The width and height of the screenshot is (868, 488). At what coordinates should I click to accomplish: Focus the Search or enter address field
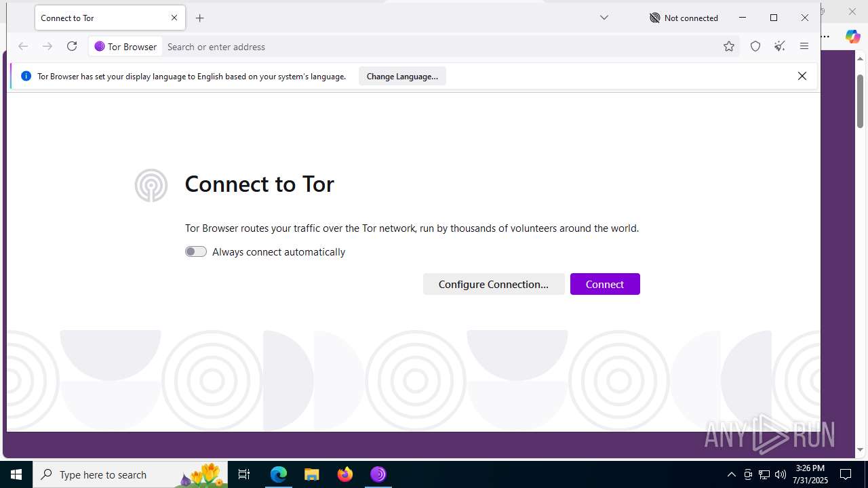coord(441,47)
